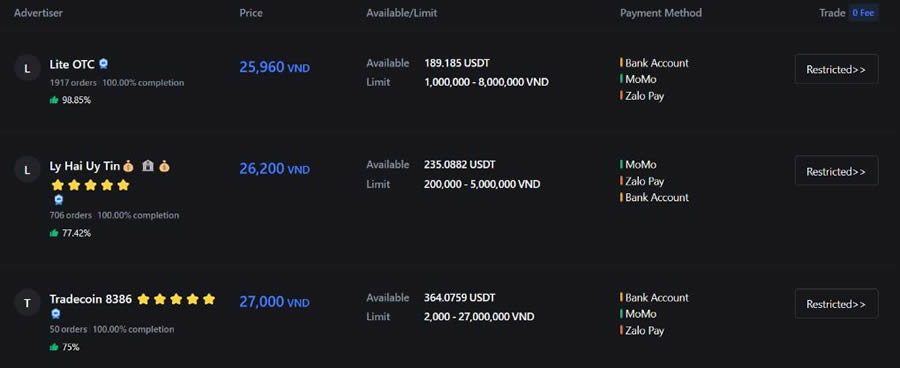Click thumbs-up icon beside 75% rating
This screenshot has height=368, width=900.
point(55,347)
